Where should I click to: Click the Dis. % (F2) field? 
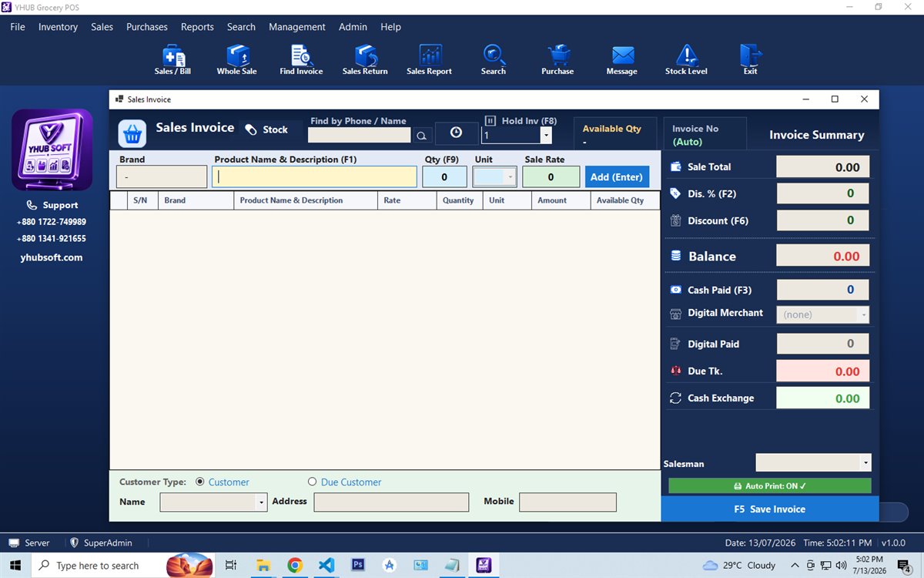tap(822, 193)
